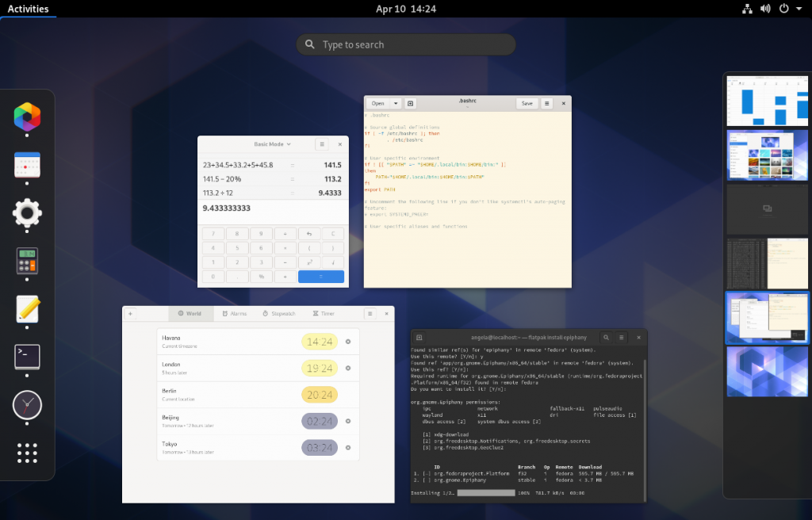Open the Terminal app from the dock
Image resolution: width=812 pixels, height=520 pixels.
[x=26, y=358]
